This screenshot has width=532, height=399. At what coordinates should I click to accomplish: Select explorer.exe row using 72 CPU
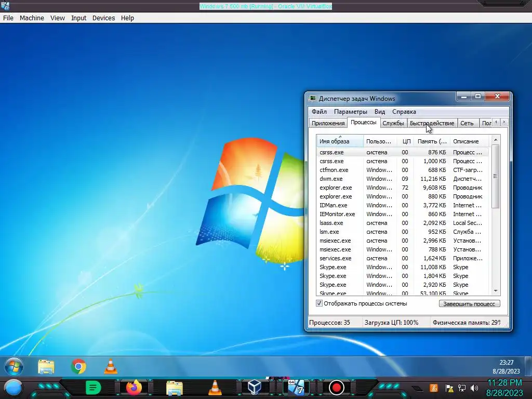(403, 188)
